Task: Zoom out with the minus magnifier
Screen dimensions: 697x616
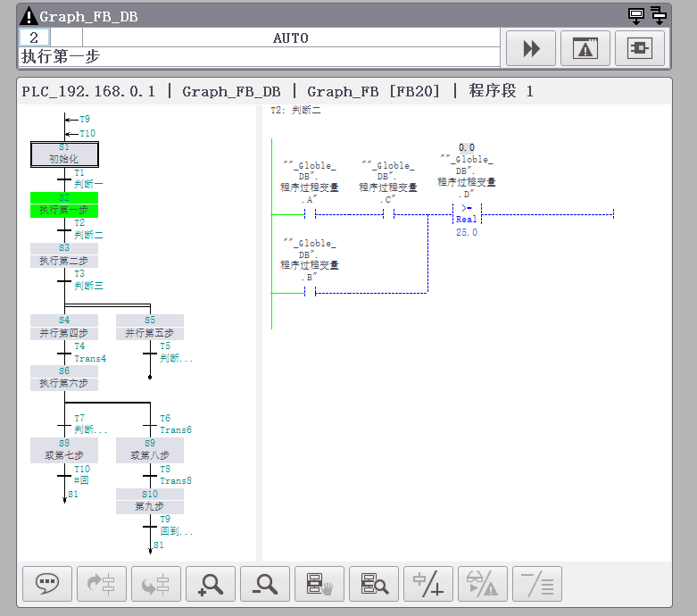Action: 265,584
